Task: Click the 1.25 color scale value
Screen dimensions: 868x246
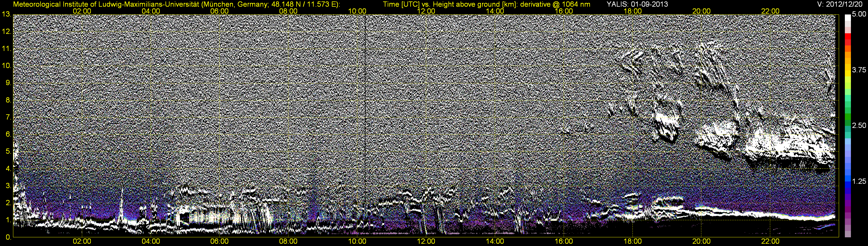Action: tap(859, 181)
